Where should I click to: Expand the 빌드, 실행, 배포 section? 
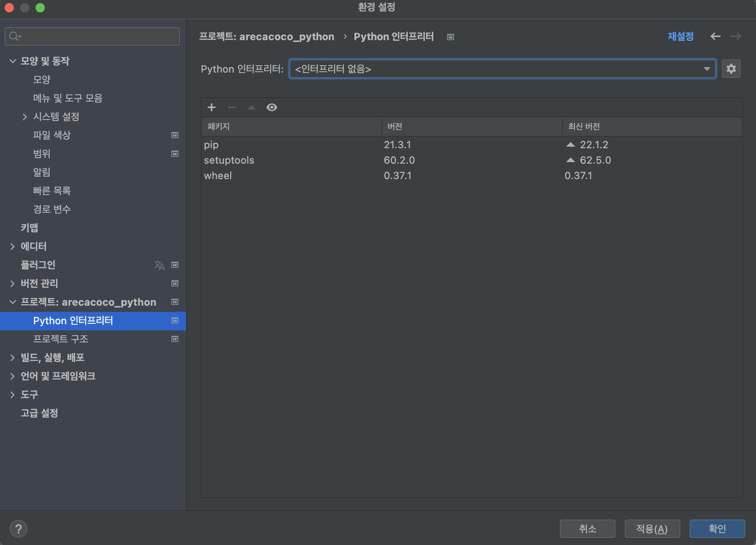point(12,357)
